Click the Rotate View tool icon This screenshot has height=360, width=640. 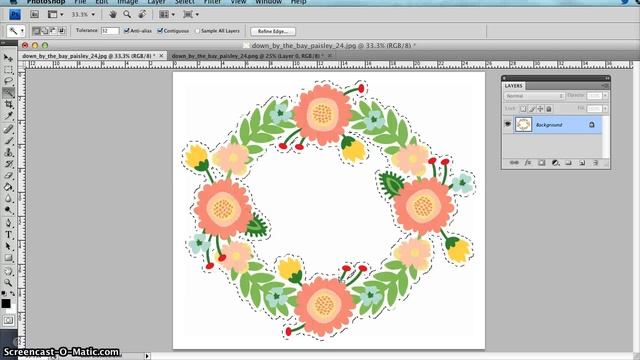coord(142,14)
